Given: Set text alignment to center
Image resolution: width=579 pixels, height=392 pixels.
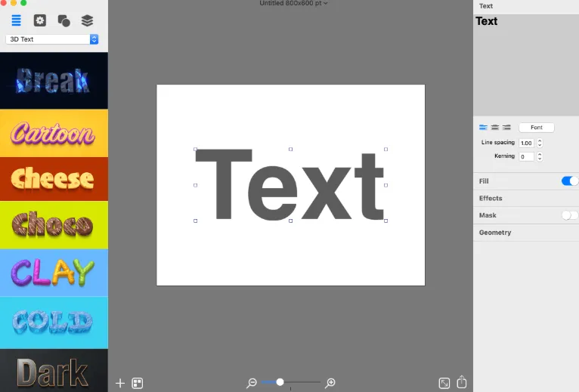Looking at the screenshot, I should (x=495, y=128).
